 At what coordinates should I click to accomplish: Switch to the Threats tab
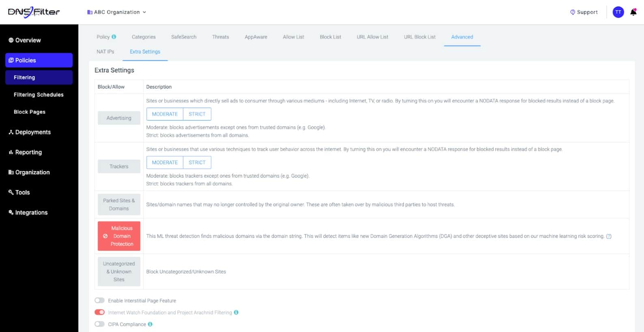220,37
